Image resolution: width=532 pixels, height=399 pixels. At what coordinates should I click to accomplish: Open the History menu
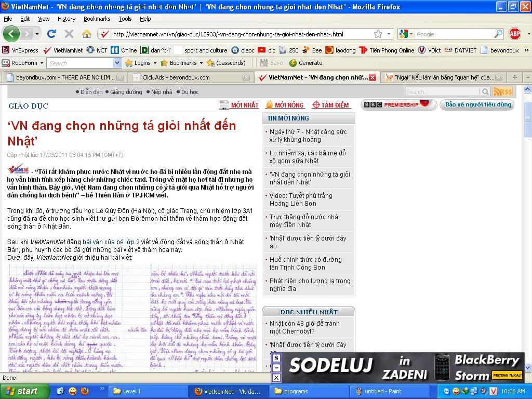coord(66,19)
